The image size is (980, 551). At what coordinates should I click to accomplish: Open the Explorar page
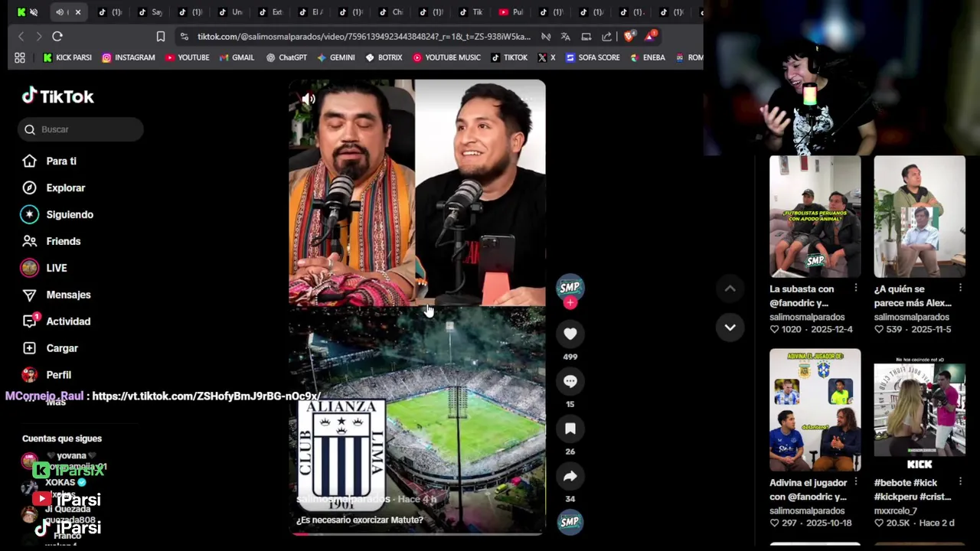(54, 187)
